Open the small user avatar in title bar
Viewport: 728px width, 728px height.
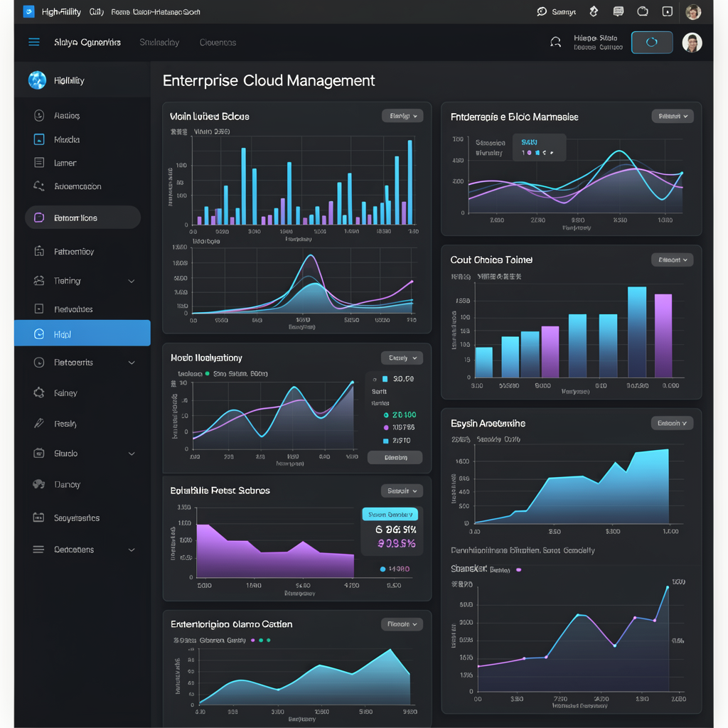click(693, 11)
